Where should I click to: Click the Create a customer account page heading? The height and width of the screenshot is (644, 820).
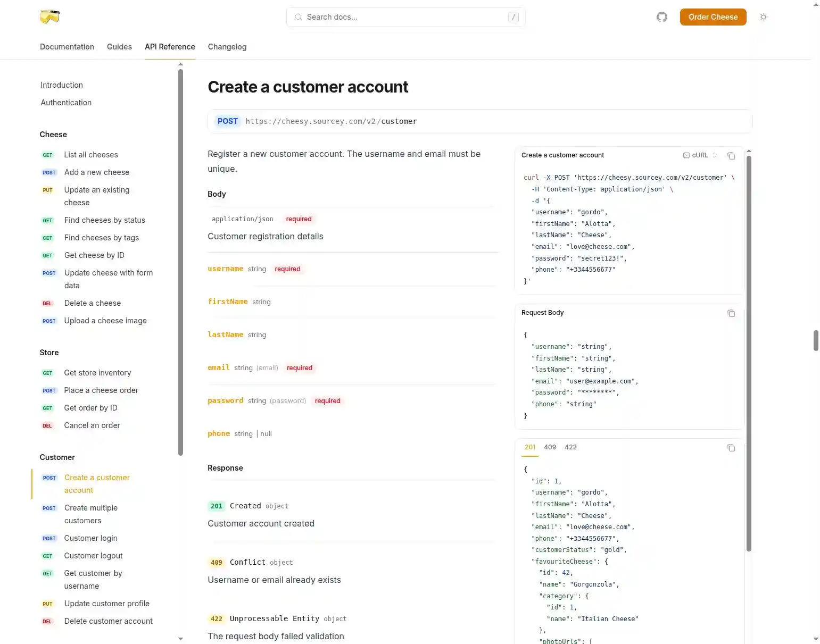tap(308, 87)
